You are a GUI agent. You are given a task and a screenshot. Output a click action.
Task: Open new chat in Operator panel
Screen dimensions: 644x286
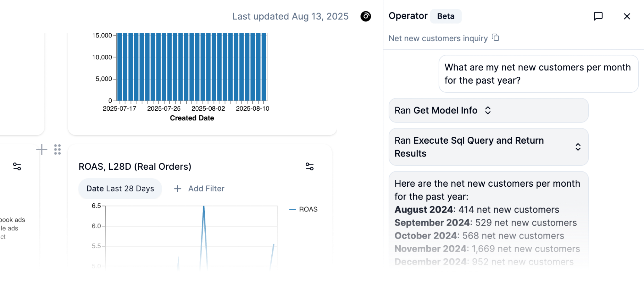pos(598,16)
